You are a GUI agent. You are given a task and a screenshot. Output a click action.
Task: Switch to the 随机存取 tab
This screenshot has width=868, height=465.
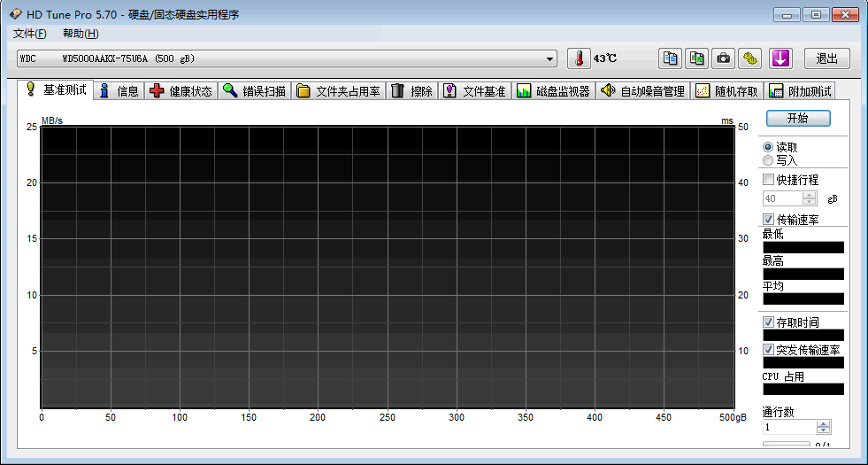click(726, 91)
